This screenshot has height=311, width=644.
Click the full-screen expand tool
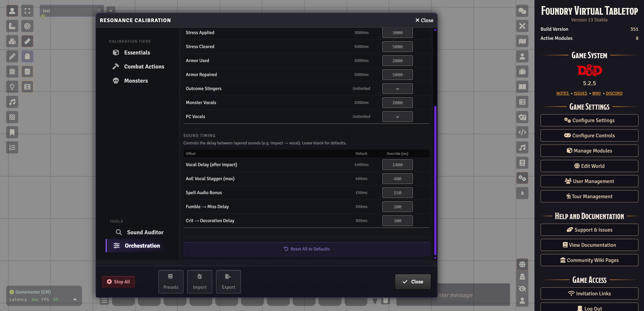[27, 11]
